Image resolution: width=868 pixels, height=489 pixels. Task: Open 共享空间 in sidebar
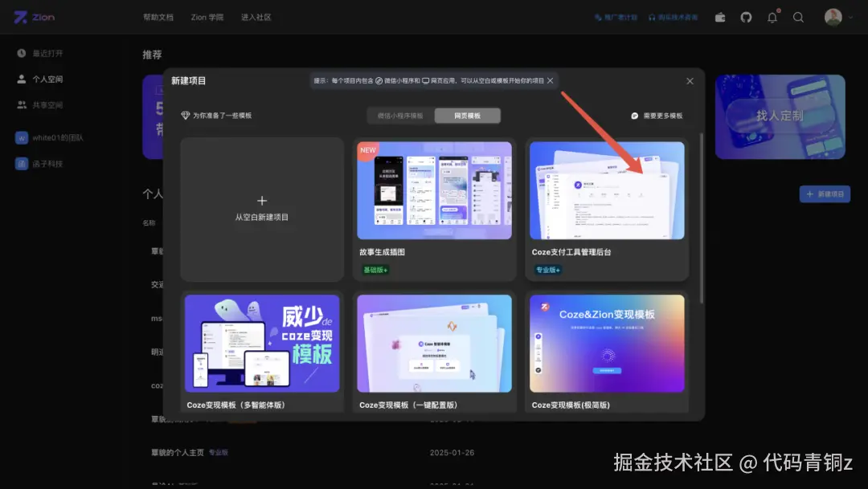coord(47,104)
